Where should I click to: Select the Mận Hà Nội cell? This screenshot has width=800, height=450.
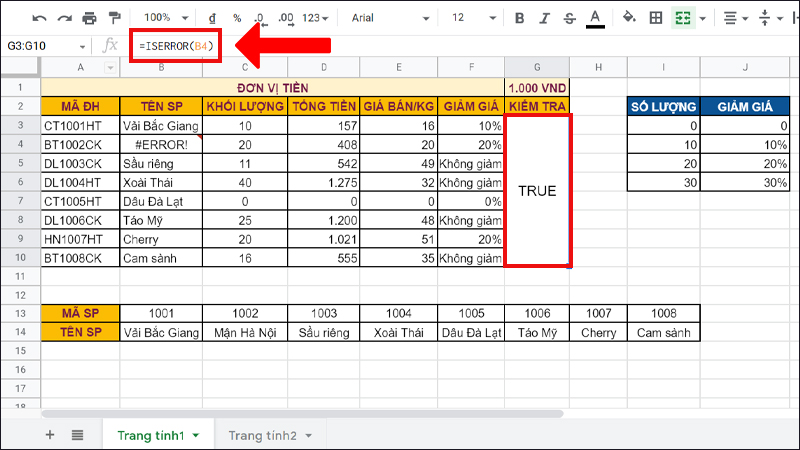point(245,333)
